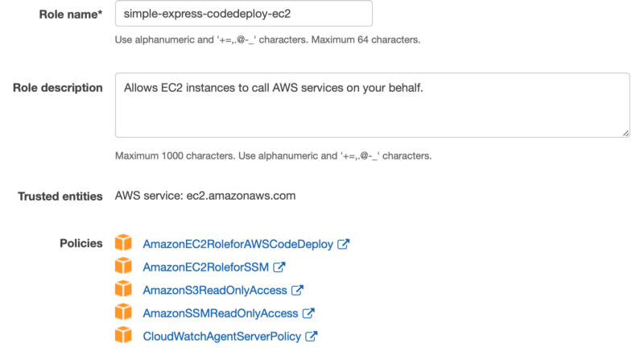
Task: View the AmazonSSMReadOnlyAccess policy
Action: click(221, 313)
